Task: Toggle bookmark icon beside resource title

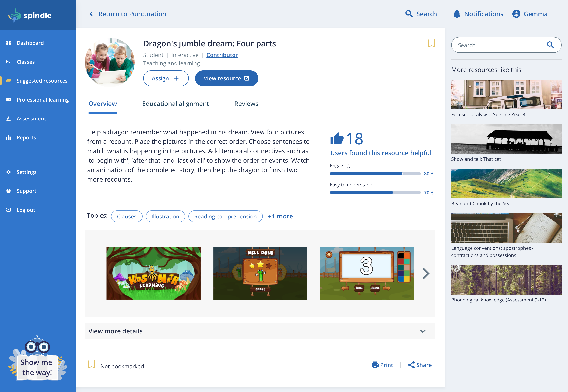Action: (x=431, y=43)
